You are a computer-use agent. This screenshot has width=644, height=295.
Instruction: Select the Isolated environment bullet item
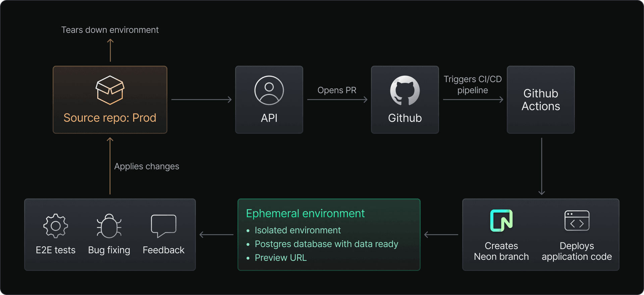298,230
